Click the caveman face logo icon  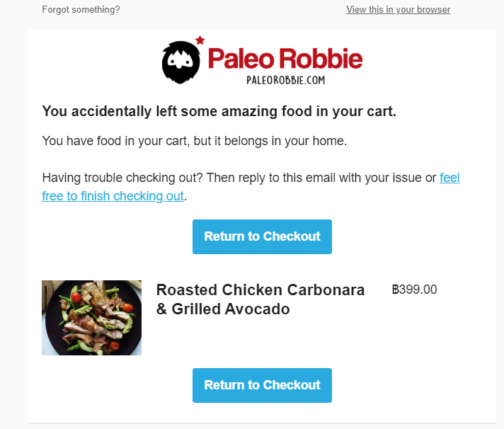[x=181, y=61]
